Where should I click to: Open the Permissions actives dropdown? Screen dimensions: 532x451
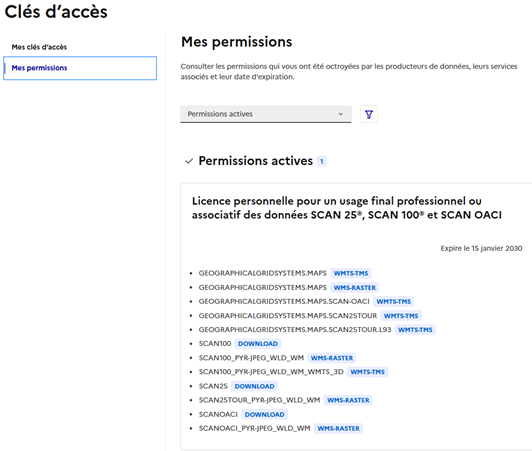tap(266, 114)
